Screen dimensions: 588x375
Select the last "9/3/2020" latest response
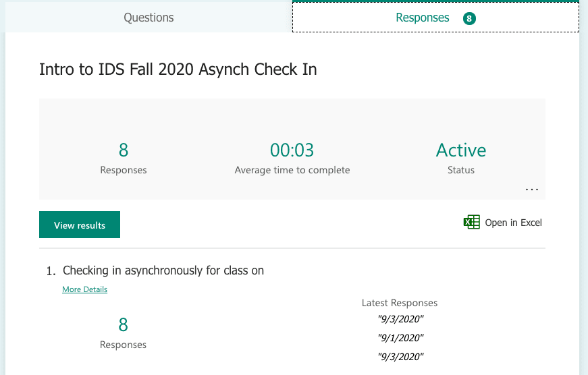(x=403, y=357)
